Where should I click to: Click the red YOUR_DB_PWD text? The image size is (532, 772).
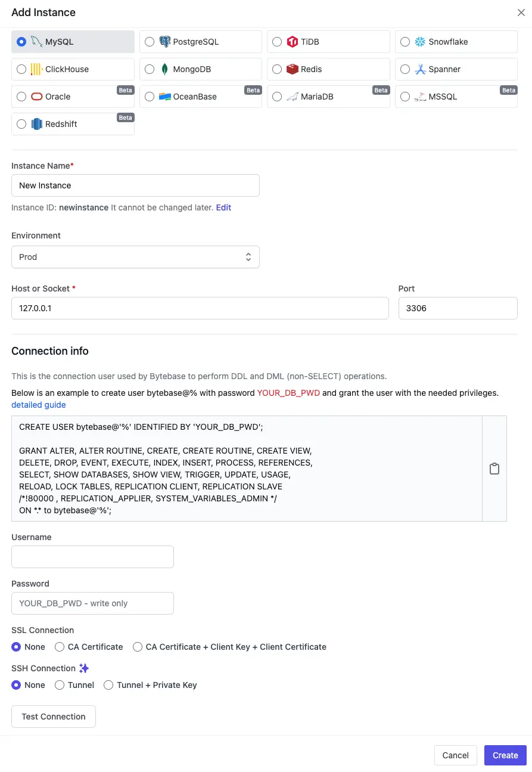coord(288,393)
